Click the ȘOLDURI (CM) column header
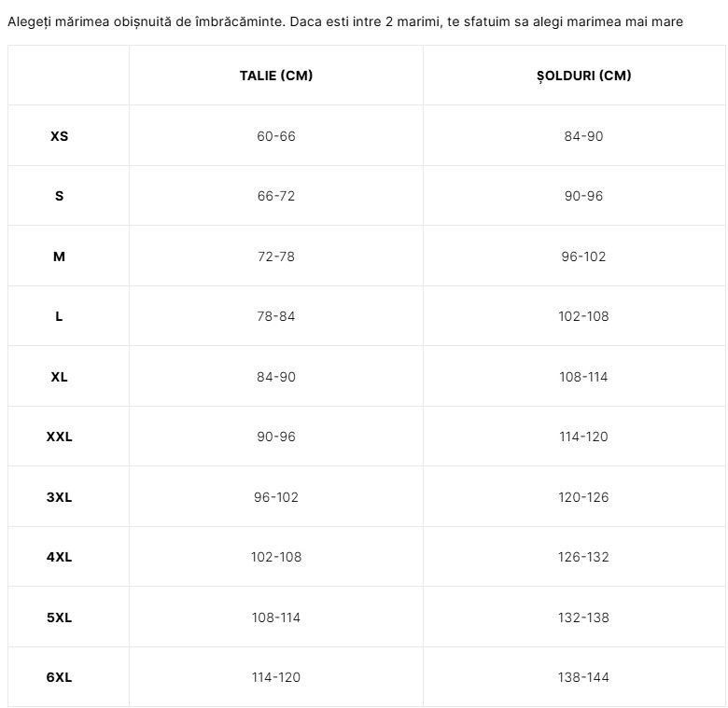The width and height of the screenshot is (728, 708). tap(583, 76)
